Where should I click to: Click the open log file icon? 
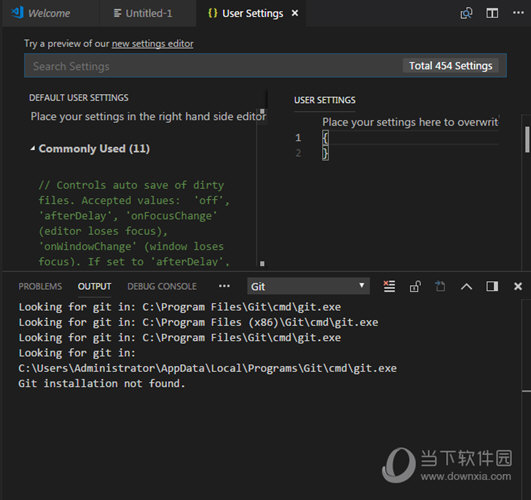(x=440, y=286)
